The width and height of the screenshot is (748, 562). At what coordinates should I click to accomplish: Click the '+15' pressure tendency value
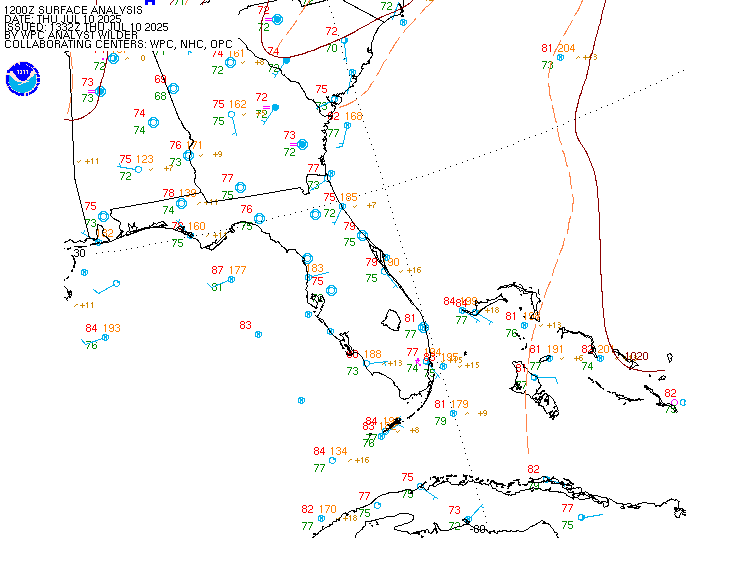pyautogui.click(x=471, y=365)
